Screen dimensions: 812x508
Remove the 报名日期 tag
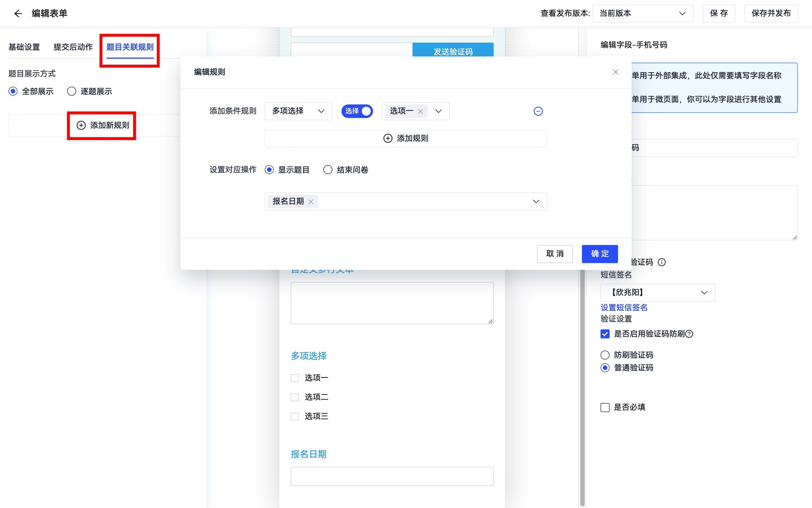tap(311, 202)
